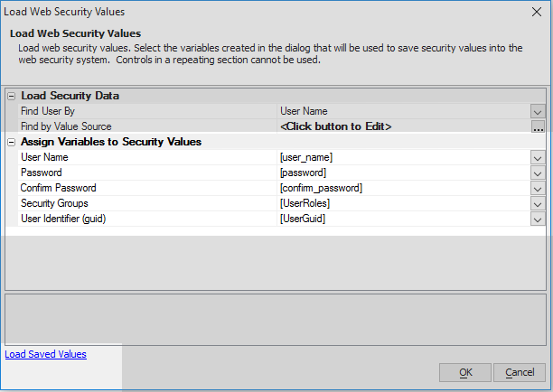
Task: Dismiss dialog with Cancel button
Action: click(520, 372)
